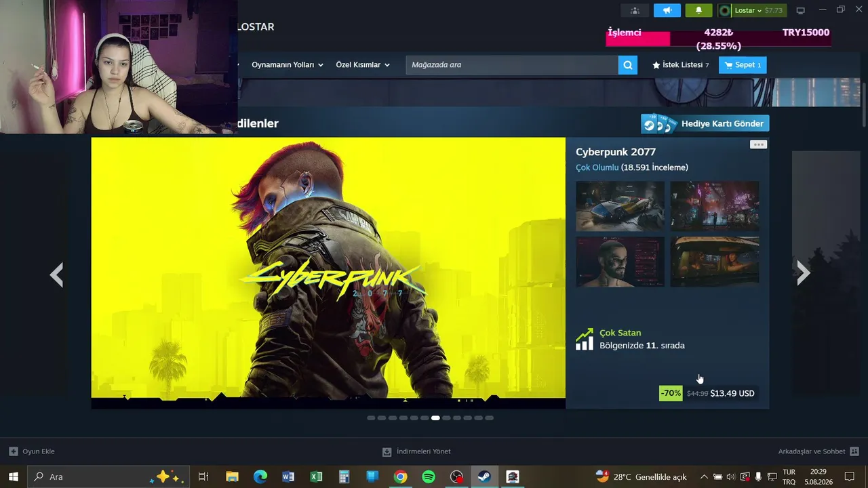Click the Bölgenizde 11. sırada ranking text
868x488 pixels.
click(642, 346)
